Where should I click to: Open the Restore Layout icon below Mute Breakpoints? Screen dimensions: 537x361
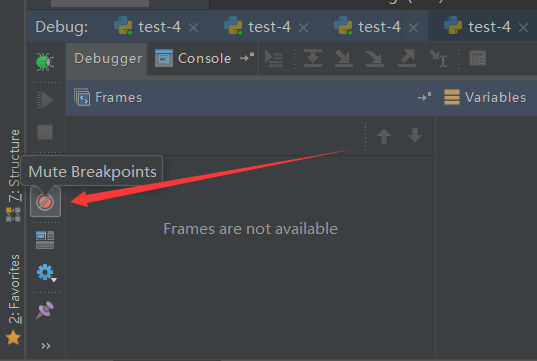[45, 240]
